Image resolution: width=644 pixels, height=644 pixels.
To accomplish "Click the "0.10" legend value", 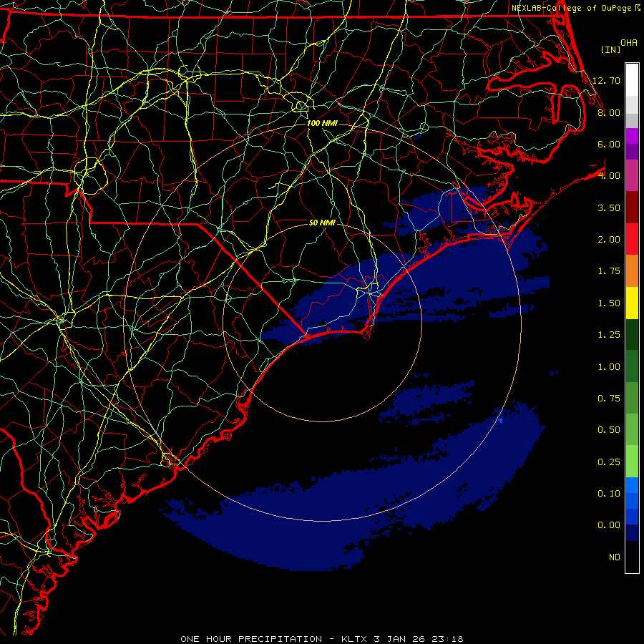I will [x=609, y=494].
